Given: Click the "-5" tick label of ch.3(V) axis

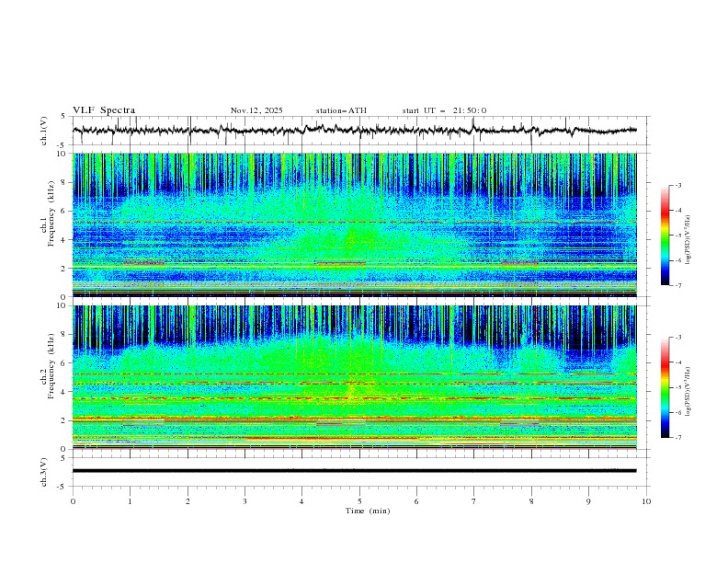Looking at the screenshot, I should click(x=63, y=487).
